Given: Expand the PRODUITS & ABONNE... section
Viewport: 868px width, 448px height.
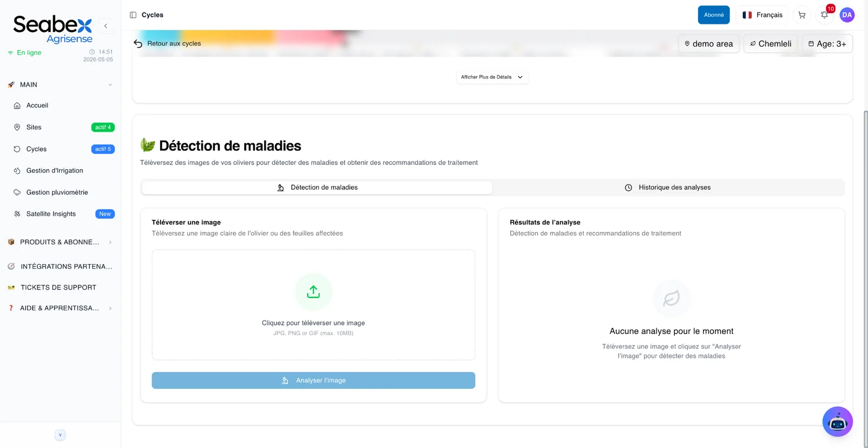Looking at the screenshot, I should click(60, 242).
